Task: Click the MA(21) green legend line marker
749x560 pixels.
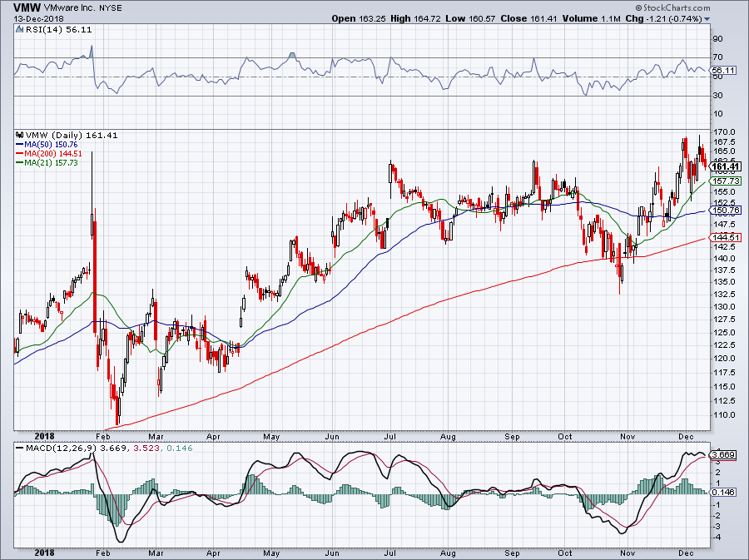Action: coord(20,163)
